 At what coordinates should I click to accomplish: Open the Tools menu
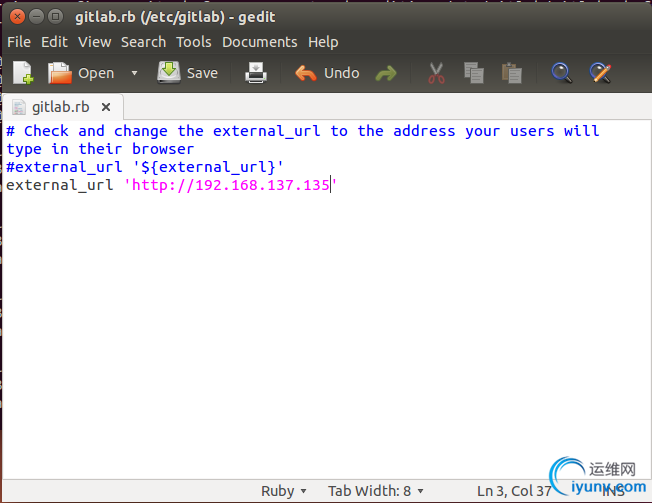(194, 42)
